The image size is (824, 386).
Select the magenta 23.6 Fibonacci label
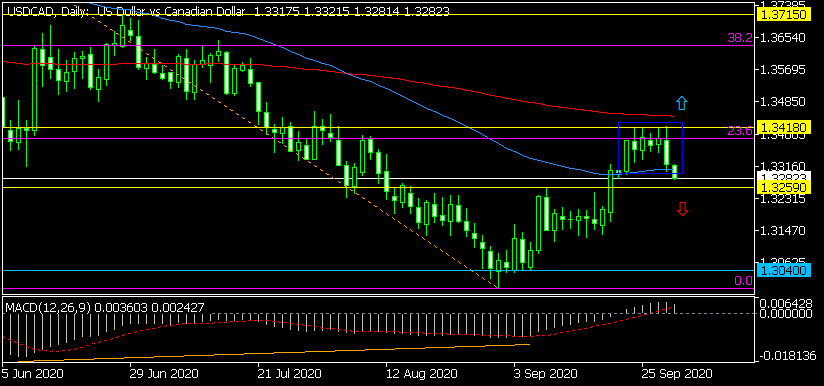[x=740, y=131]
